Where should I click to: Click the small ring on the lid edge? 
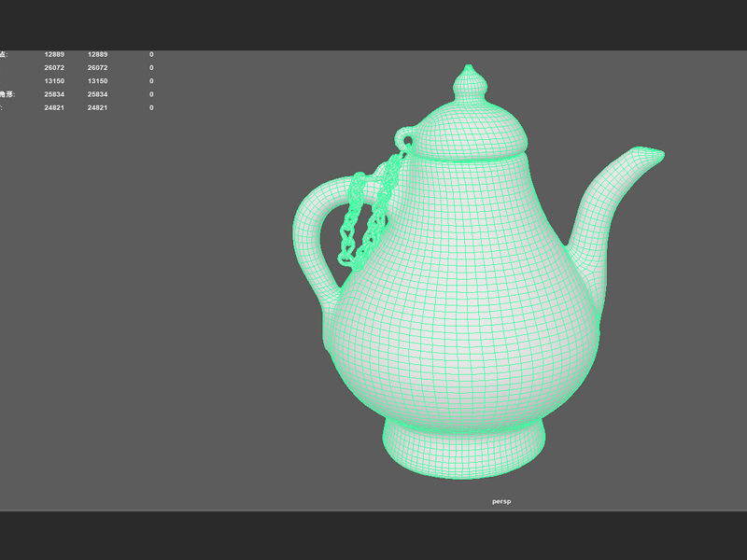[x=405, y=139]
